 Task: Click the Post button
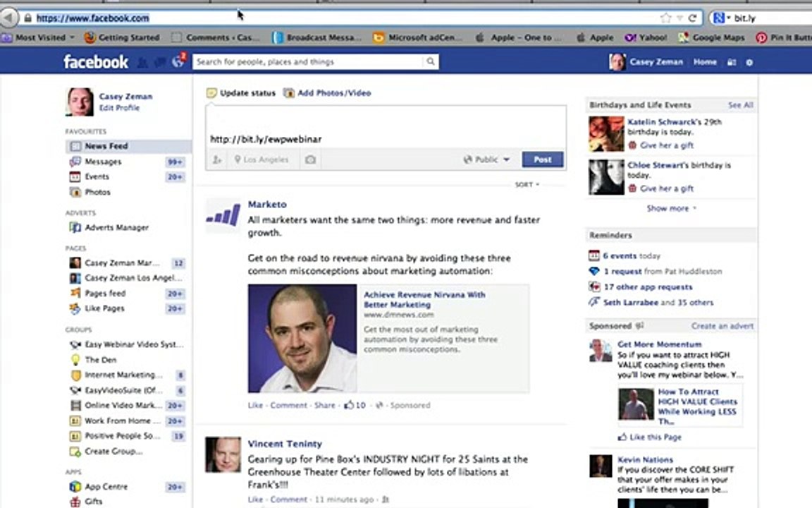point(542,159)
